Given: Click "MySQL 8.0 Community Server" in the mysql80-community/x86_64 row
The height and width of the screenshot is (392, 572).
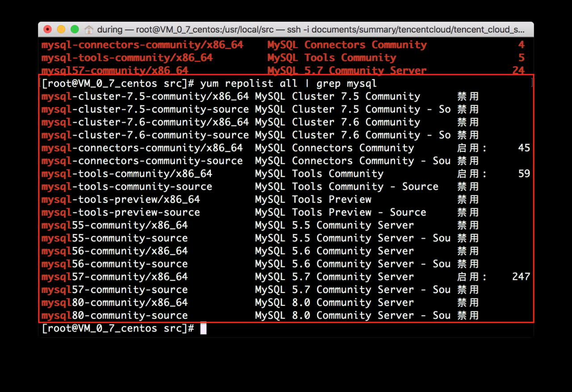Looking at the screenshot, I should point(335,303).
